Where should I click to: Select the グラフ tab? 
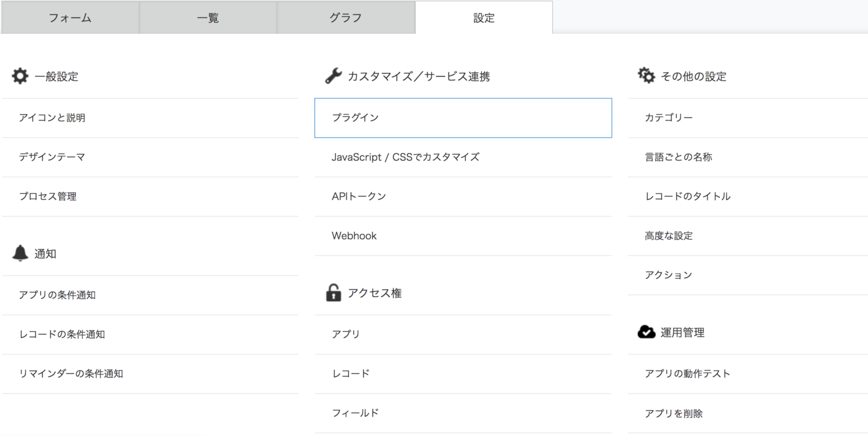click(346, 18)
